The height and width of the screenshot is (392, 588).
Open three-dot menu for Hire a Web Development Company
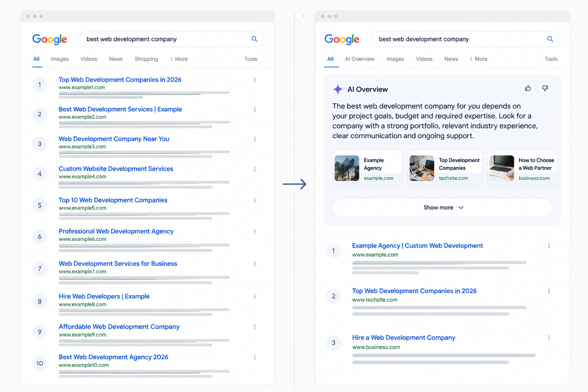549,338
